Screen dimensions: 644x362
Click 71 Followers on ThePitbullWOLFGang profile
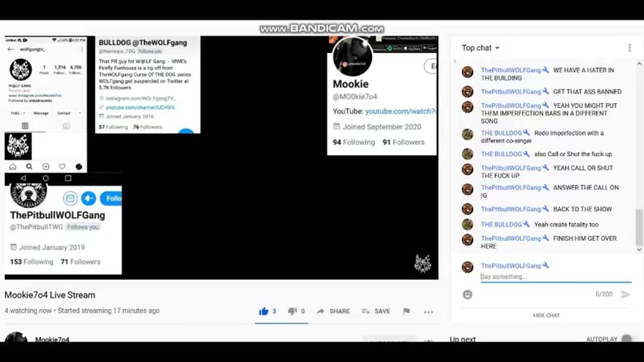click(x=80, y=262)
